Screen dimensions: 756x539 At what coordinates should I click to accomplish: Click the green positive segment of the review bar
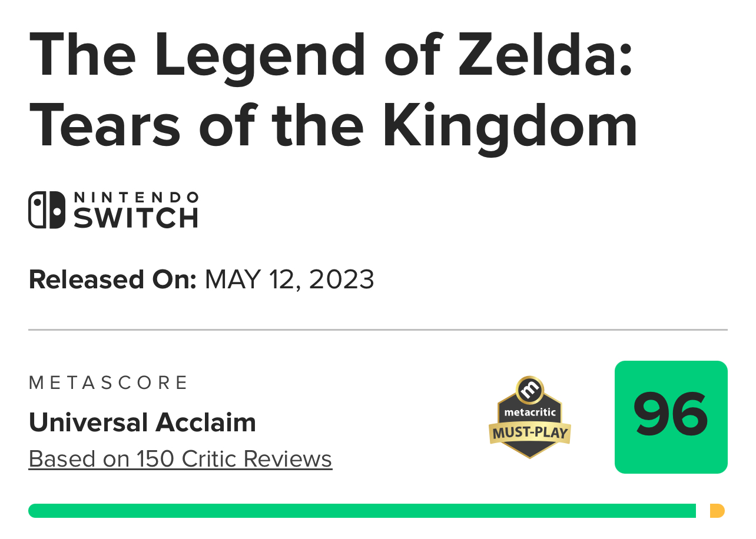[x=362, y=511]
